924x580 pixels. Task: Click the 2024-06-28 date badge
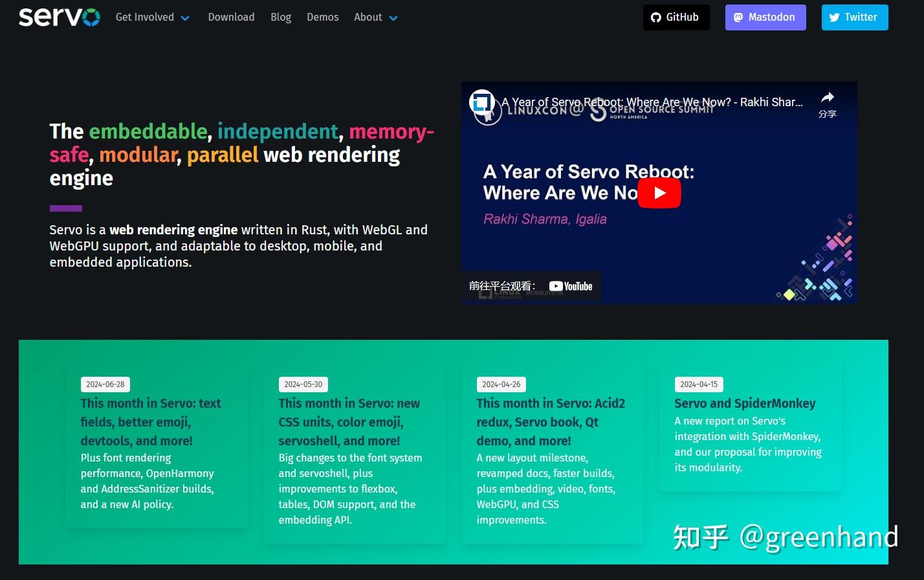105,384
